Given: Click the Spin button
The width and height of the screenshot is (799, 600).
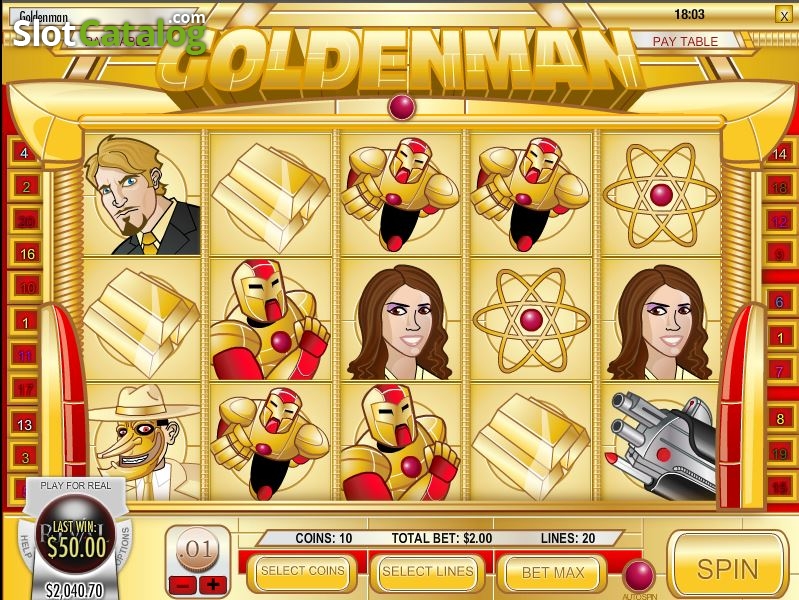Looking at the screenshot, I should click(728, 568).
